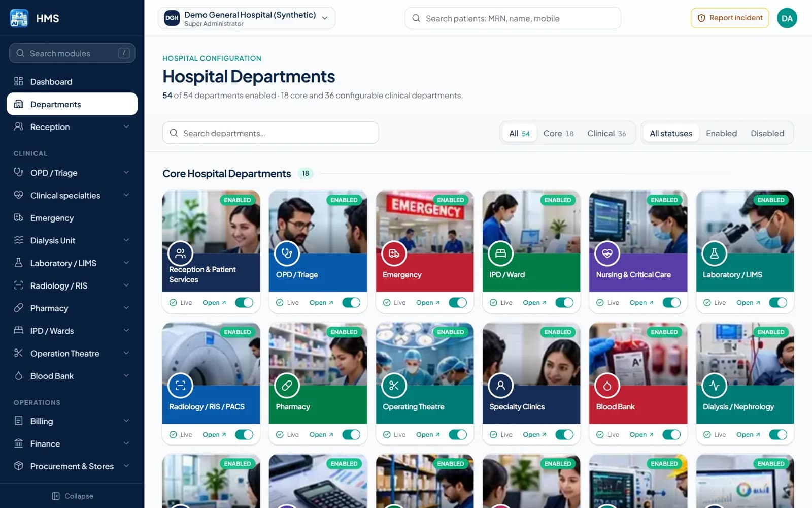Click the Pharmacy pill icon in sidebar

click(x=19, y=308)
